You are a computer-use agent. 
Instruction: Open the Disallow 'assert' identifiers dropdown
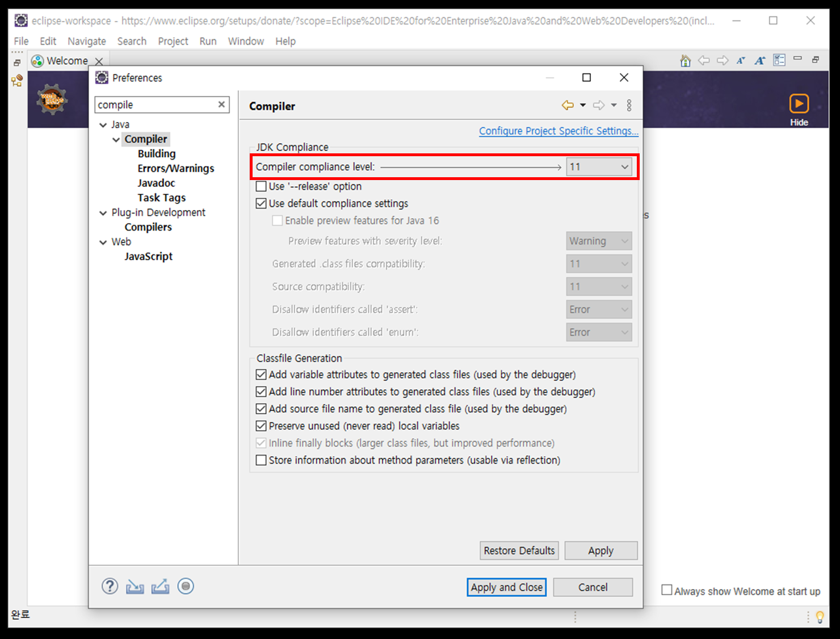coord(599,309)
